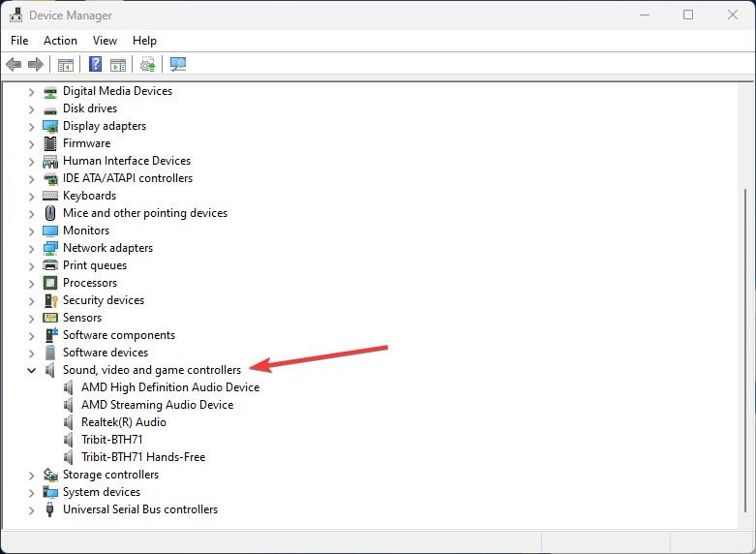Select the Print queues label
756x554 pixels.
coord(95,265)
